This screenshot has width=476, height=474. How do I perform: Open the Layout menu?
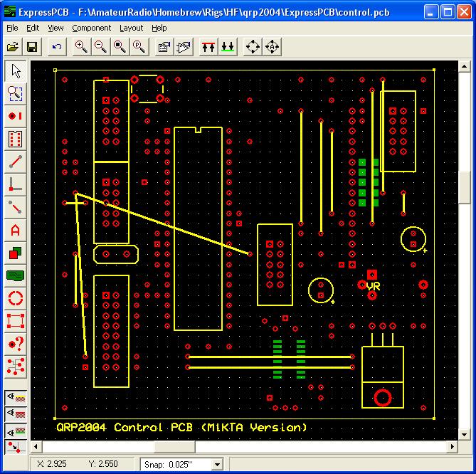pos(131,28)
